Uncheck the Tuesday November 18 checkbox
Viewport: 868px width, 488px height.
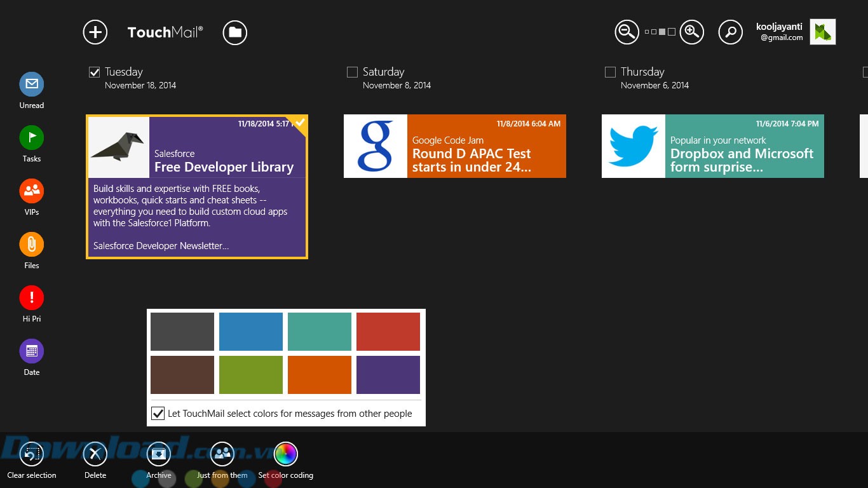[x=95, y=72]
